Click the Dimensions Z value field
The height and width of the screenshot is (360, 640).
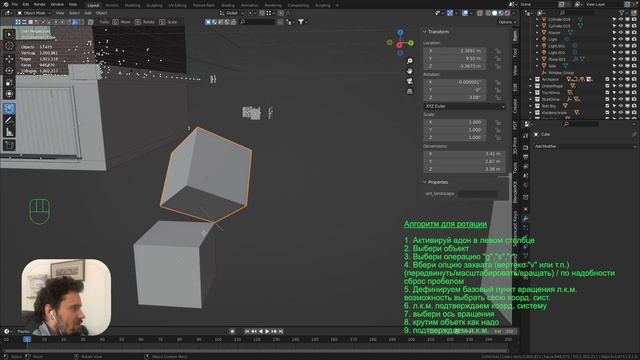[464, 169]
